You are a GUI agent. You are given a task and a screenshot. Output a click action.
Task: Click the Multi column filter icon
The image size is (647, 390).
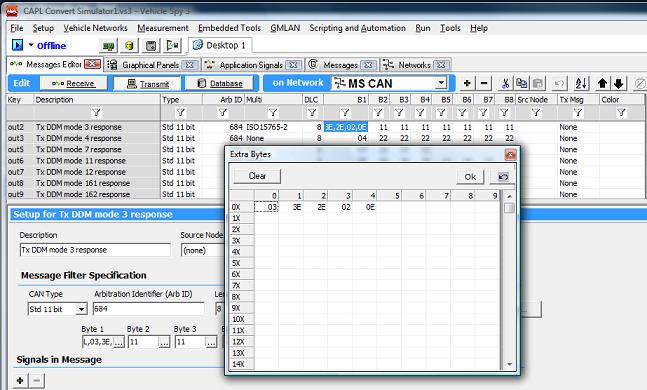(x=273, y=112)
